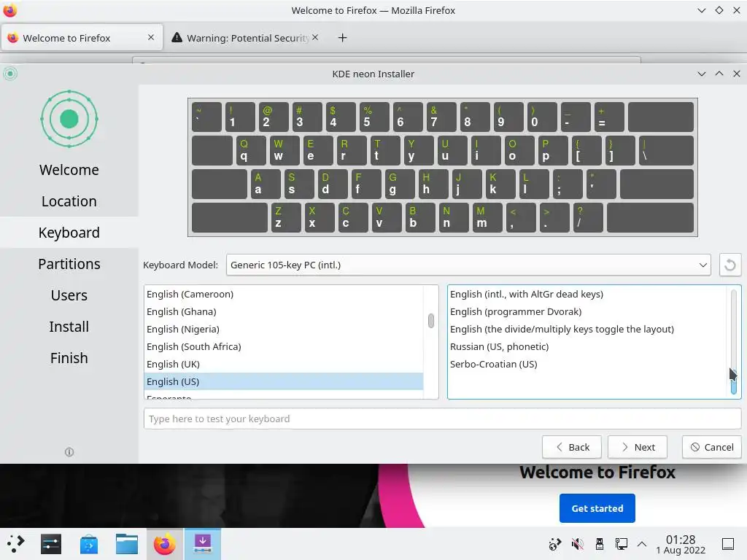Image resolution: width=747 pixels, height=560 pixels.
Task: Unmute audio volume in system tray
Action: coord(577,544)
